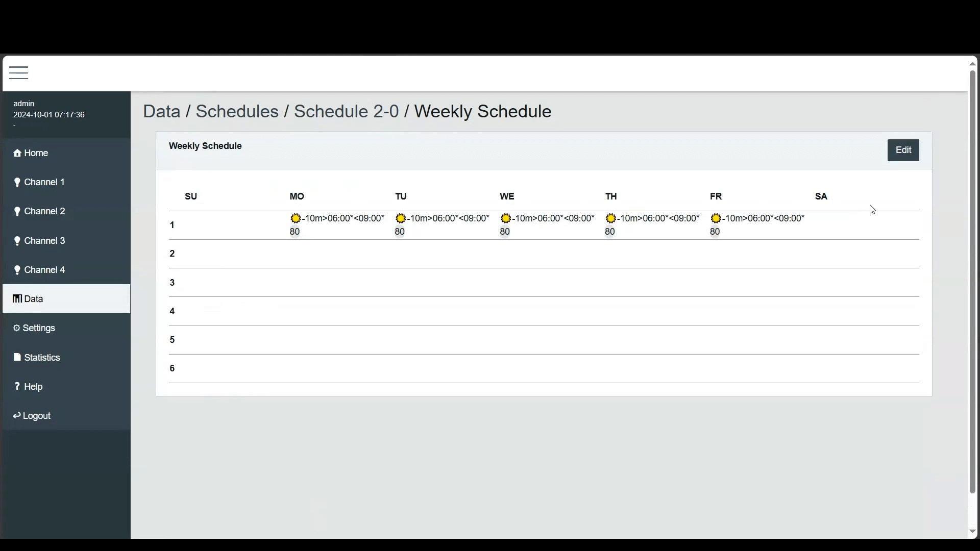Open the hamburger menu icon
The height and width of the screenshot is (551, 980).
point(19,73)
